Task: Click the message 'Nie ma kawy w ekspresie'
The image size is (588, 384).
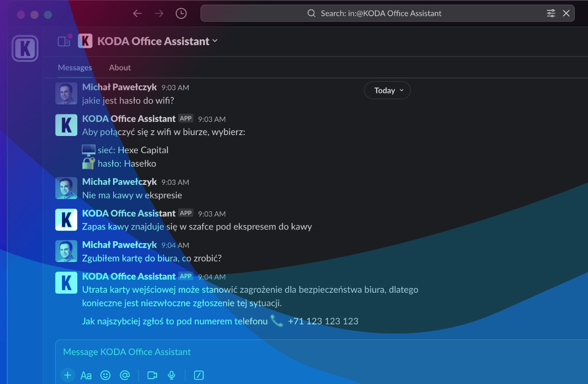Action: pyautogui.click(x=132, y=195)
